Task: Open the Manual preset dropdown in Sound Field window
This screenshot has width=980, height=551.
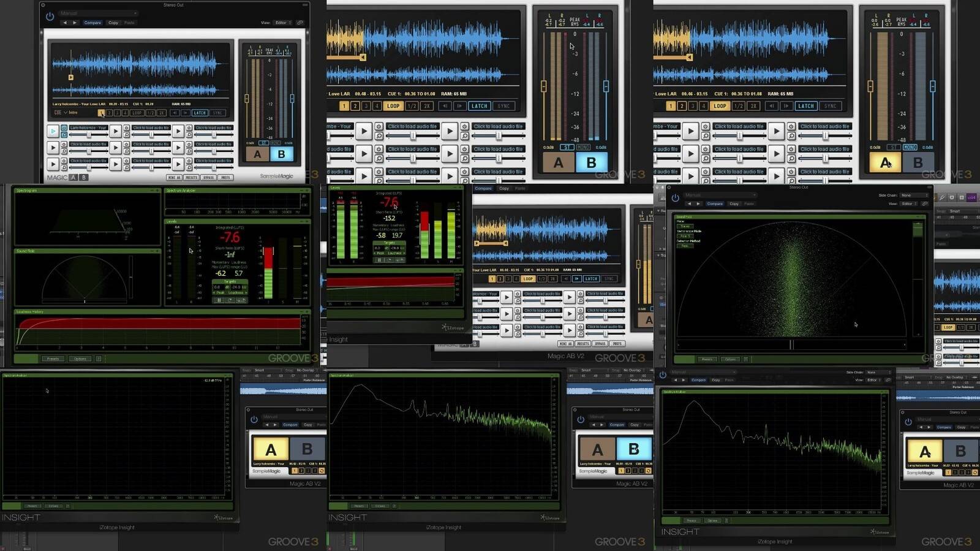Action: (720, 195)
